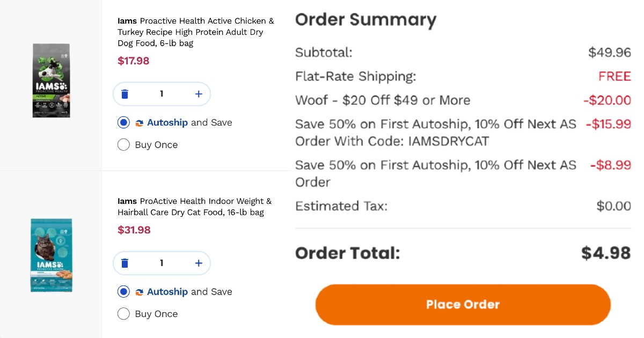Click the Autoship text label for dog food
Image resolution: width=644 pixels, height=338 pixels.
point(167,123)
